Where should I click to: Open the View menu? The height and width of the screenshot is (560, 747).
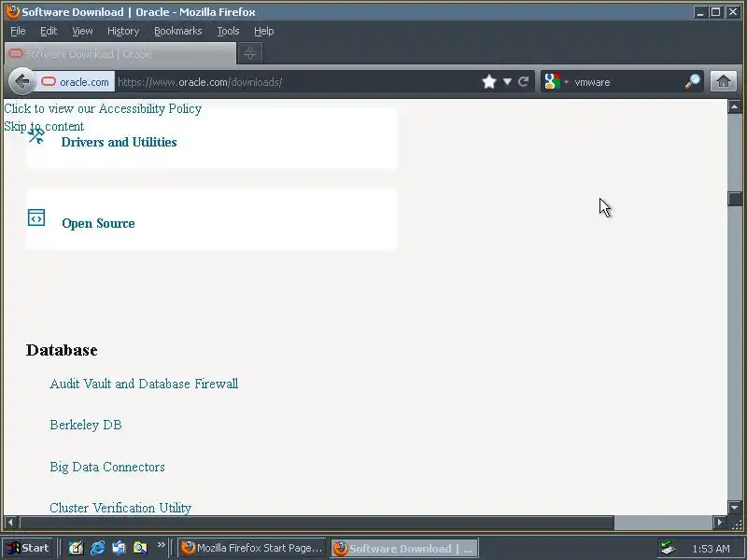coord(82,31)
